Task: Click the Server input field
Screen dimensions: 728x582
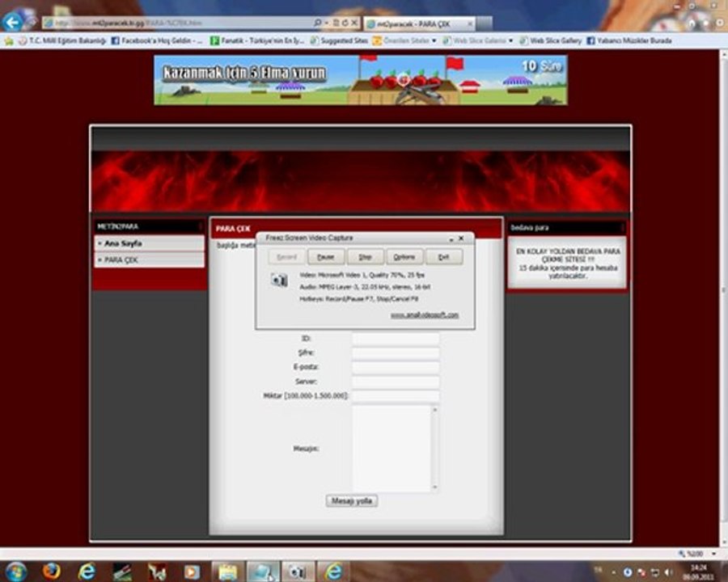Action: tap(396, 382)
